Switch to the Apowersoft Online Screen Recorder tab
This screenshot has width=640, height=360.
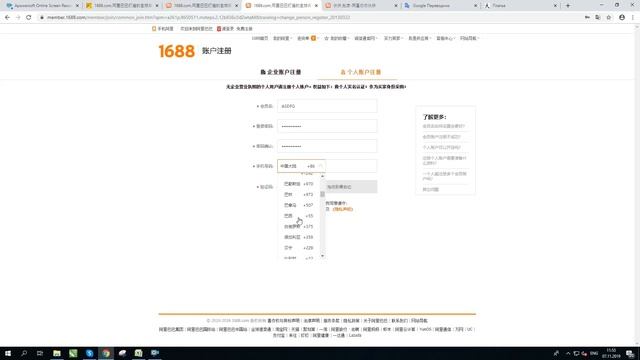coord(43,6)
